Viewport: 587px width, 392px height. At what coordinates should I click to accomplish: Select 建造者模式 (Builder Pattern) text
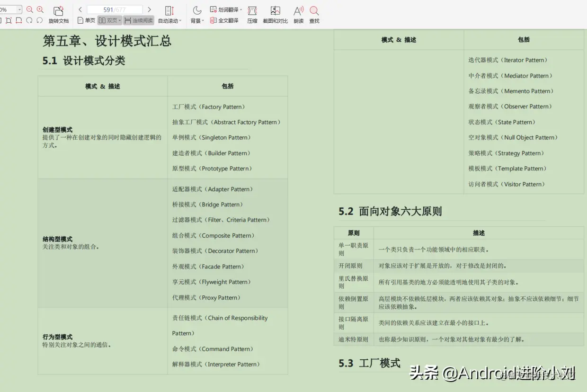tap(212, 153)
